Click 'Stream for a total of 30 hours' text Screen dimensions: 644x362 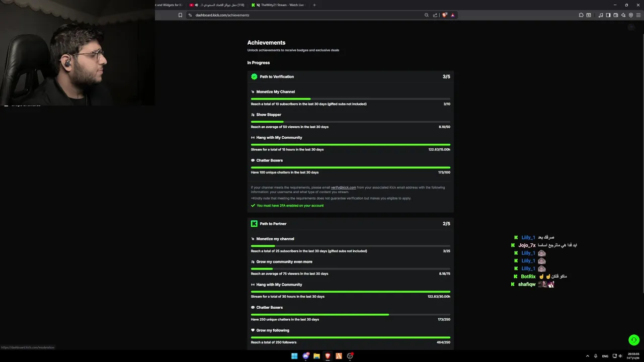[288, 297]
